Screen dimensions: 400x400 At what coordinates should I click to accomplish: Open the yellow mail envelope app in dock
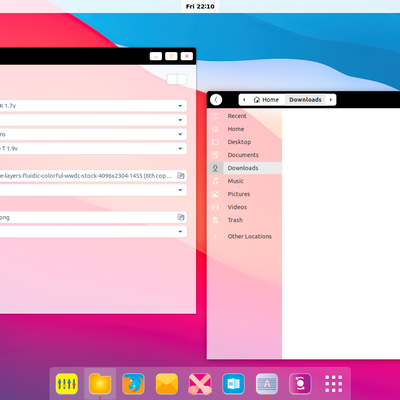[167, 384]
